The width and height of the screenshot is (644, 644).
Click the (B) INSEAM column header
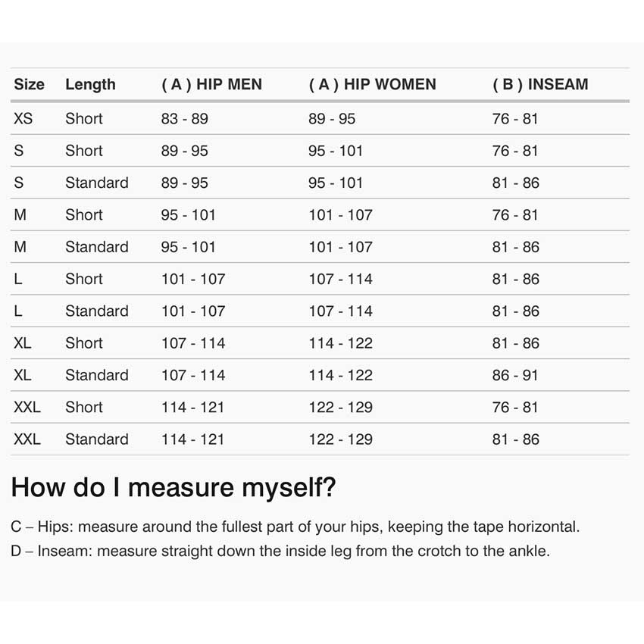click(x=540, y=84)
